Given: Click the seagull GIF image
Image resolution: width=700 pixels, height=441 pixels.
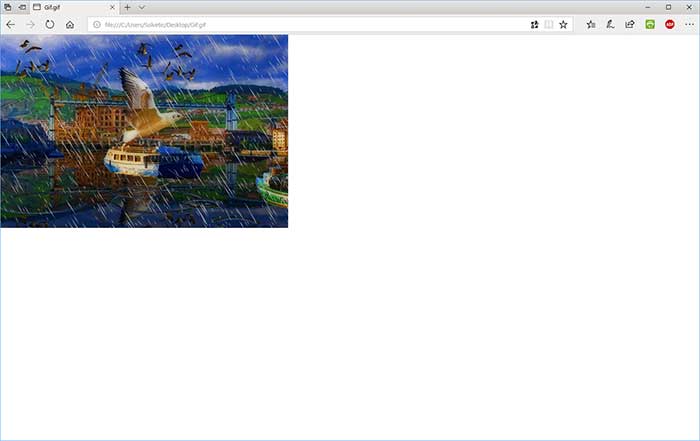Looking at the screenshot, I should pyautogui.click(x=144, y=131).
